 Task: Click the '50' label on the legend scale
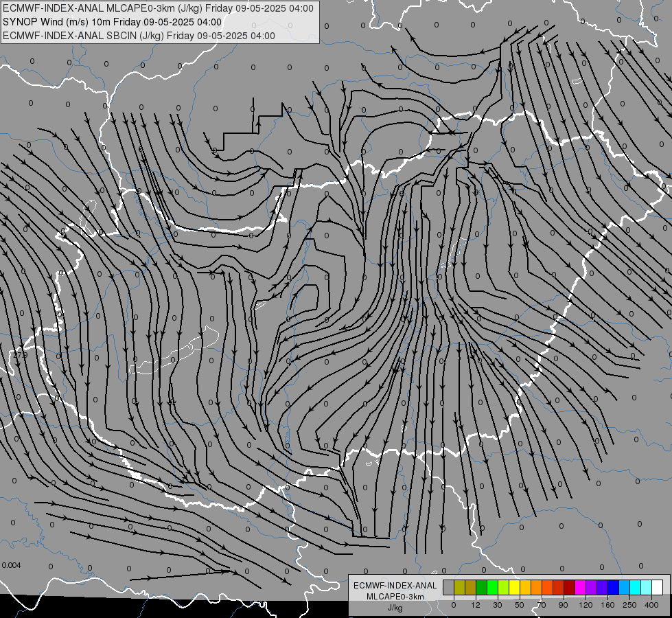tap(520, 605)
